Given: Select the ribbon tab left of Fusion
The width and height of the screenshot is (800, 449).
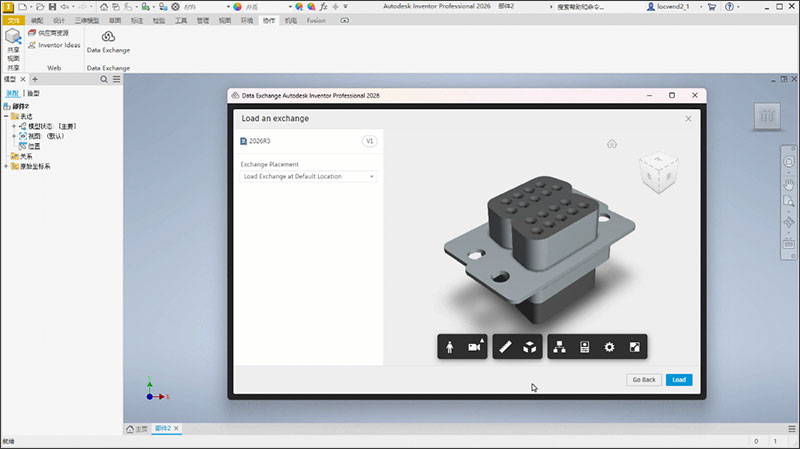Looking at the screenshot, I should click(291, 20).
